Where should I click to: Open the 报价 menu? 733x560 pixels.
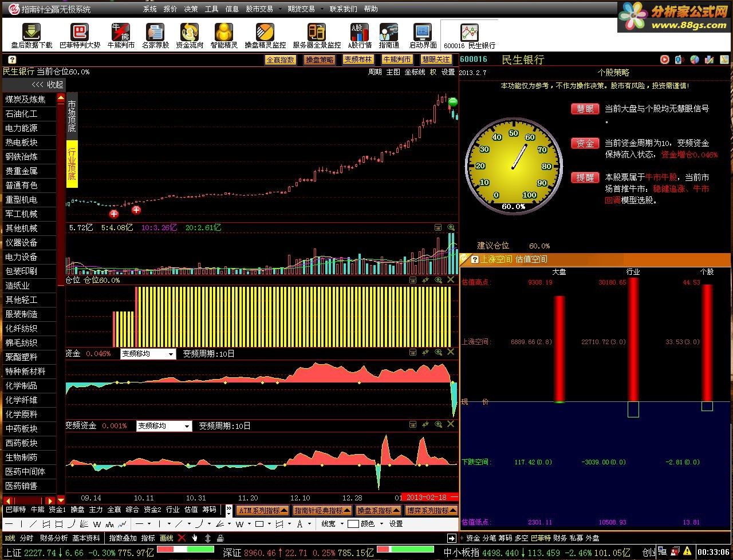(171, 9)
